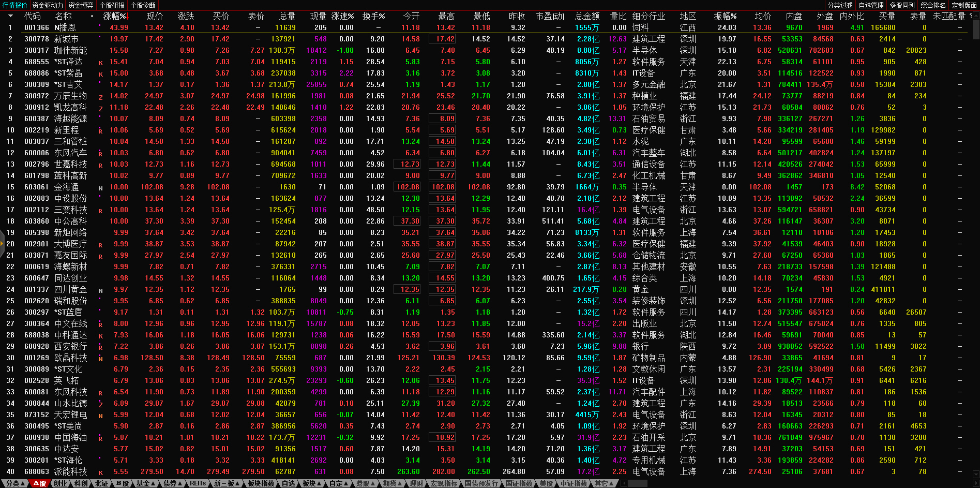Click the N marker beside 金海通

[100, 188]
